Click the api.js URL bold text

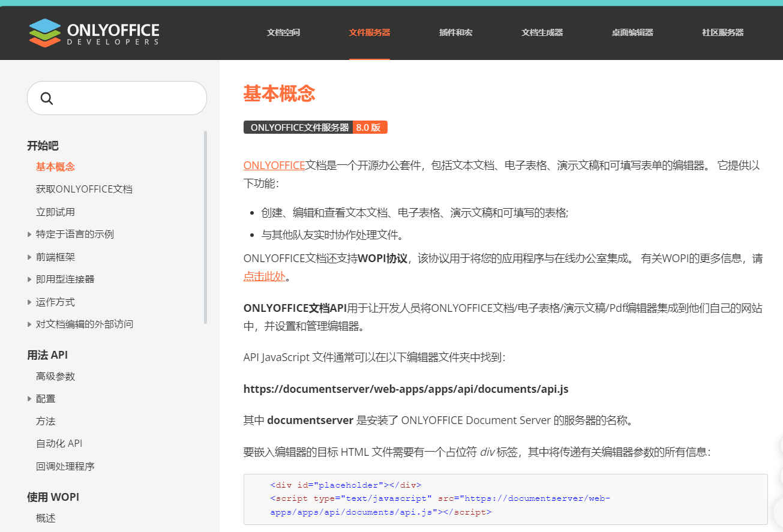coord(406,389)
